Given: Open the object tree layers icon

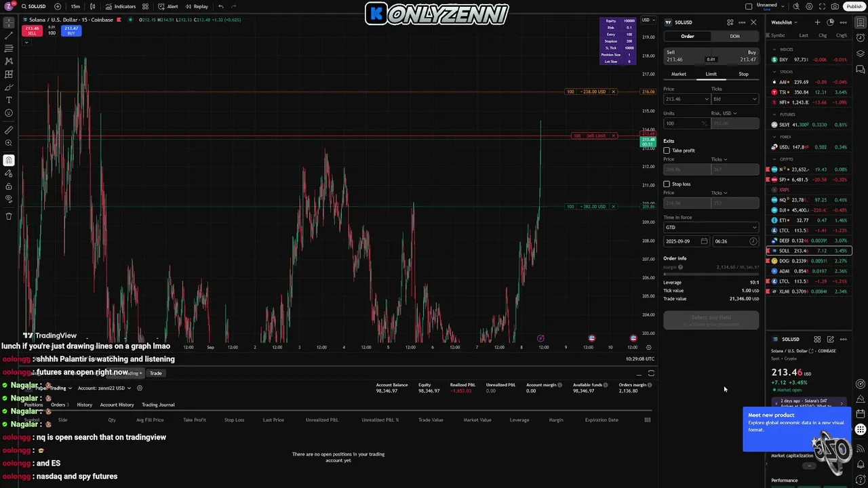Looking at the screenshot, I should [x=861, y=54].
